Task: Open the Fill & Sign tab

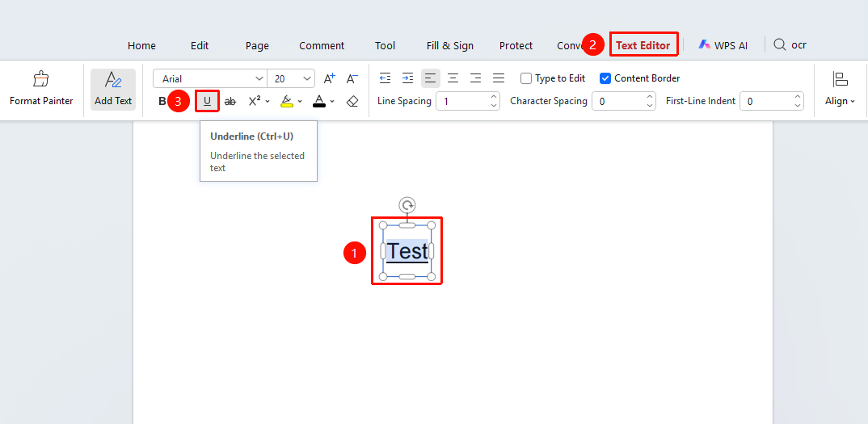Action: coord(450,46)
